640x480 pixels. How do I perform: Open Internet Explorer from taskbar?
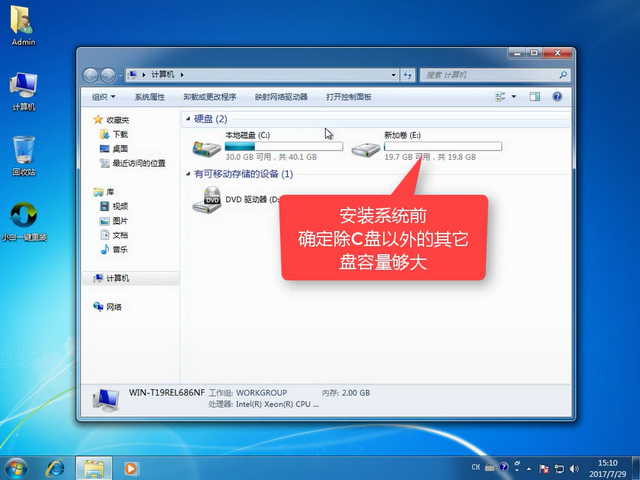(x=56, y=467)
